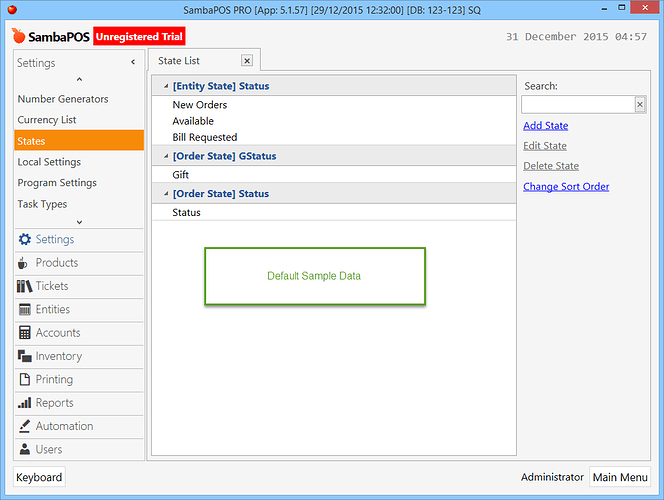Collapse the Settings sidebar with left chevron

click(133, 62)
